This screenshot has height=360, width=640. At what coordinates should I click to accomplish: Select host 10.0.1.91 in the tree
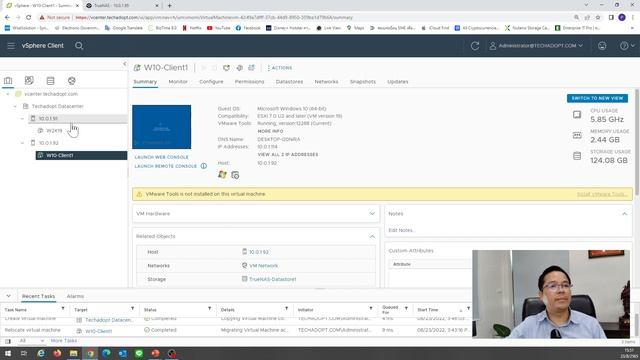pos(48,118)
